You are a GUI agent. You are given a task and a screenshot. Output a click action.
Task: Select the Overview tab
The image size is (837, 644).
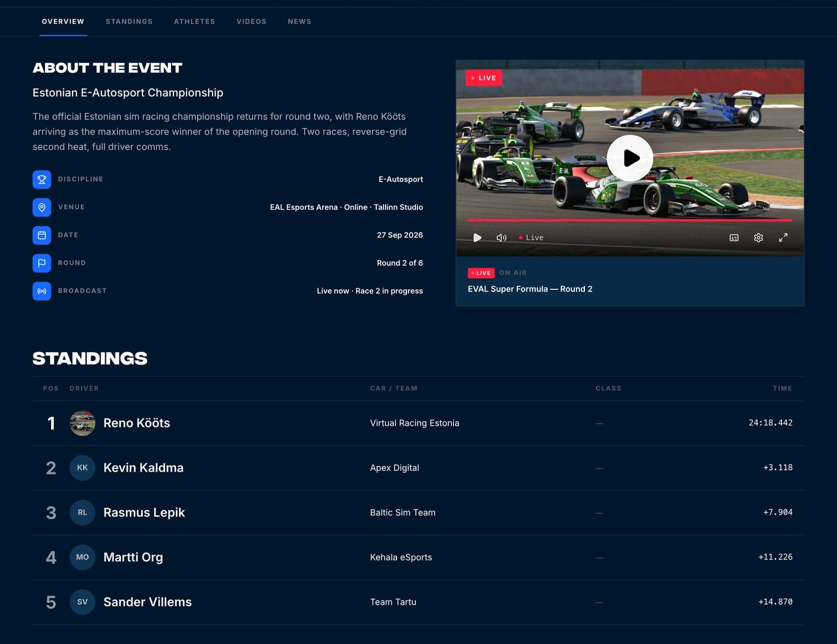coord(63,21)
